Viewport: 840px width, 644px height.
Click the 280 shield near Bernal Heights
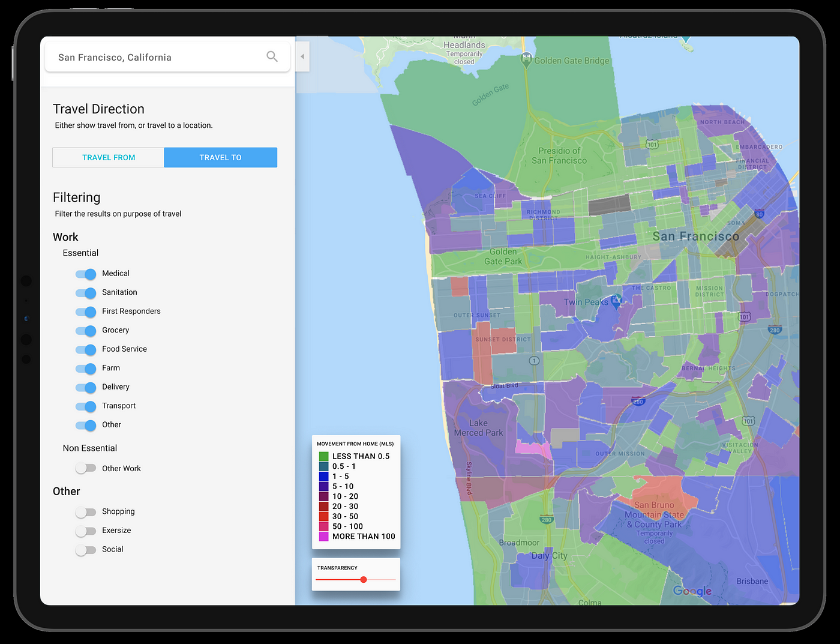(775, 330)
